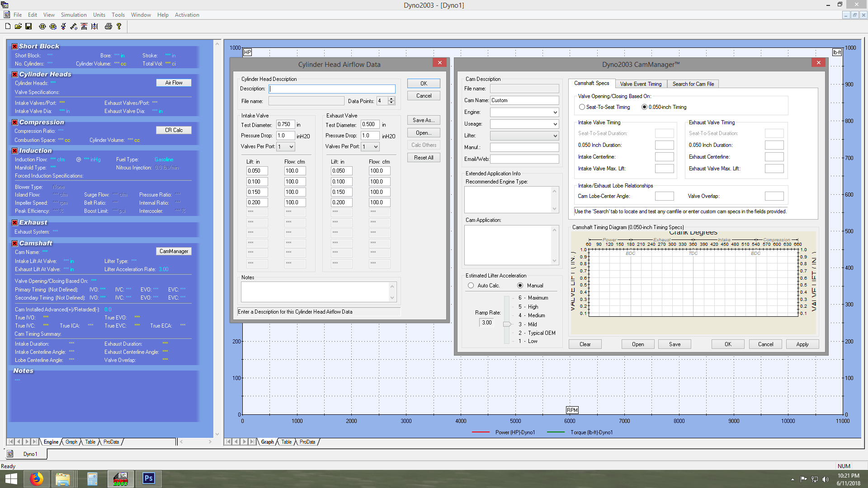The width and height of the screenshot is (868, 488).
Task: Click the Save floppy disk icon
Action: pyautogui.click(x=28, y=26)
